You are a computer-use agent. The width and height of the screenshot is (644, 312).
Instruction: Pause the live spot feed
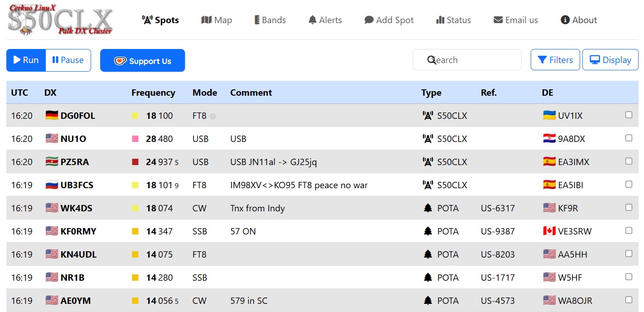[x=68, y=60]
